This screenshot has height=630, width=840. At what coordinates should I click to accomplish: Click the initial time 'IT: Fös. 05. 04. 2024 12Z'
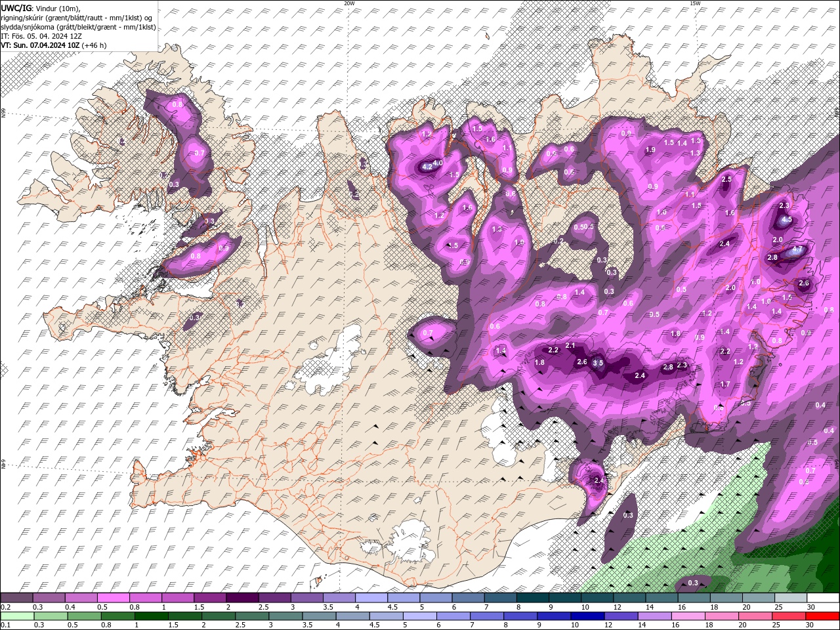pos(41,36)
